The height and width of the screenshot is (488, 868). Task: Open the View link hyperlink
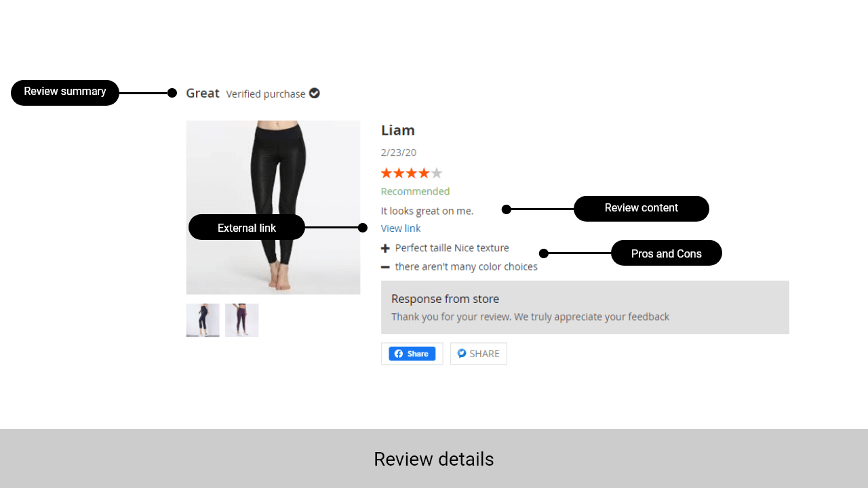tap(401, 228)
